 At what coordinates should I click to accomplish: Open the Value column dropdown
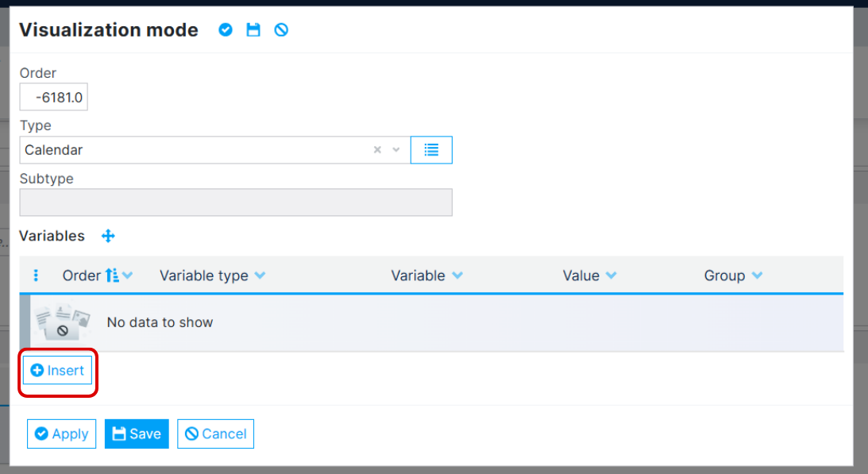(610, 276)
